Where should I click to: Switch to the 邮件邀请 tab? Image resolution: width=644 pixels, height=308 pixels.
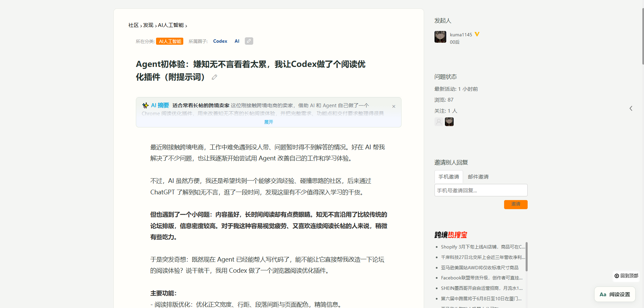(478, 177)
